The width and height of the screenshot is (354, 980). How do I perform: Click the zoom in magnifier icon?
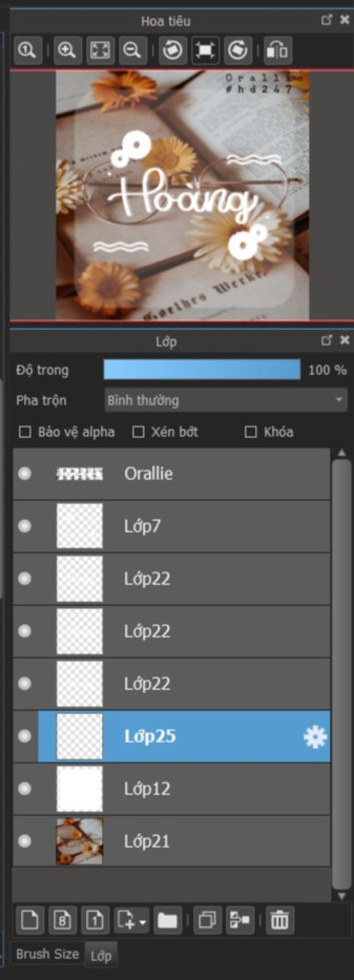coord(67,50)
